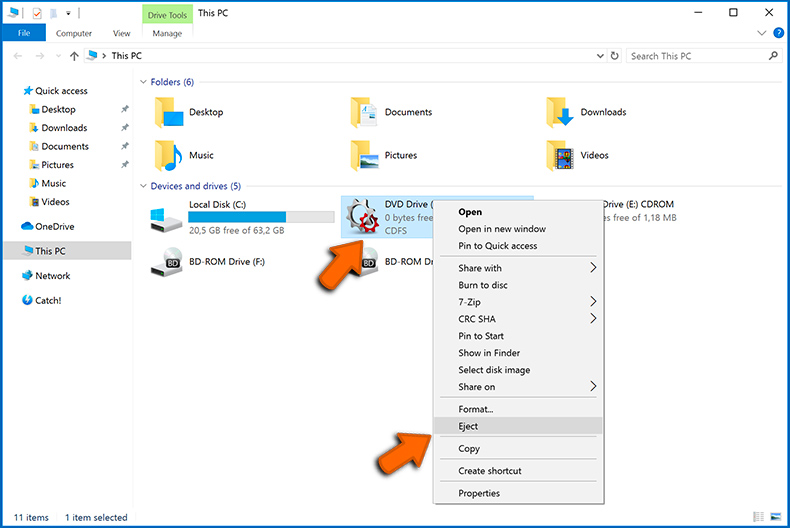Open Network in navigation pane
The height and width of the screenshot is (528, 790).
pos(46,276)
